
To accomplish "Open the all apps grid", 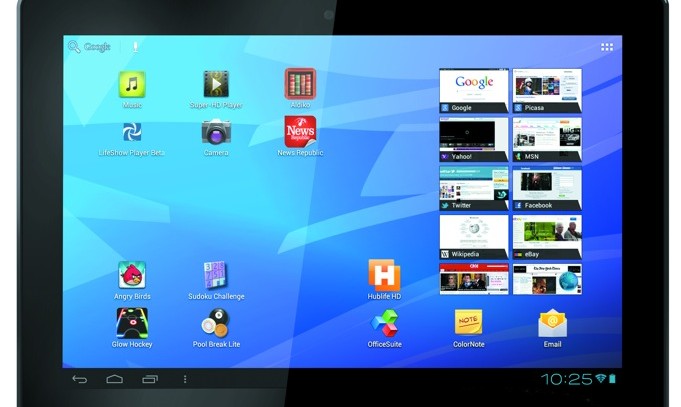I will [x=607, y=47].
